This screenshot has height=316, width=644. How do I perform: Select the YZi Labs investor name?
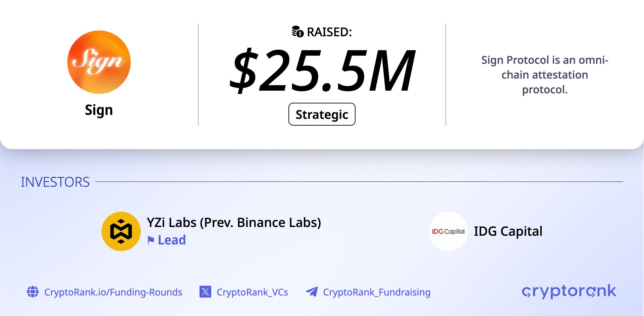coord(234,222)
